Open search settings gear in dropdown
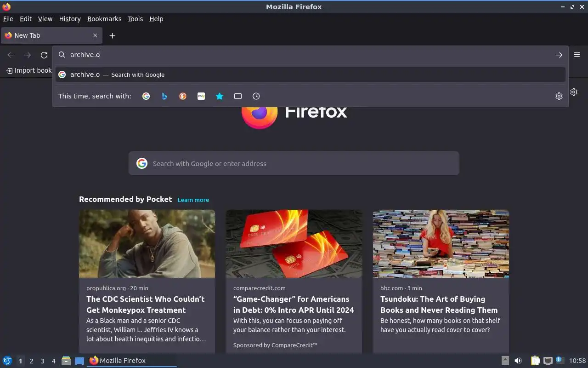Screen dimensions: 588x368 click(x=559, y=96)
